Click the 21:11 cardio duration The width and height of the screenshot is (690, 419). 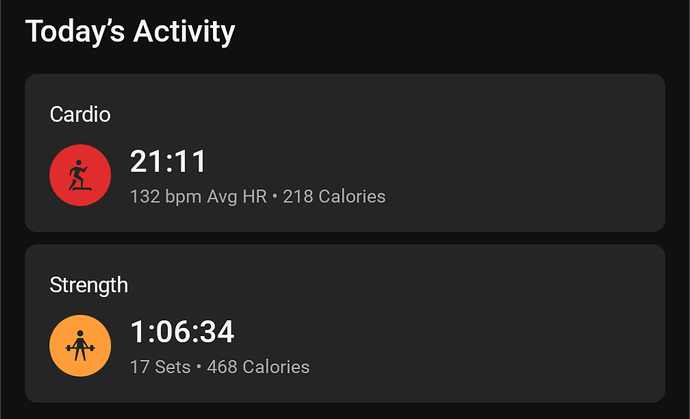[x=168, y=162]
